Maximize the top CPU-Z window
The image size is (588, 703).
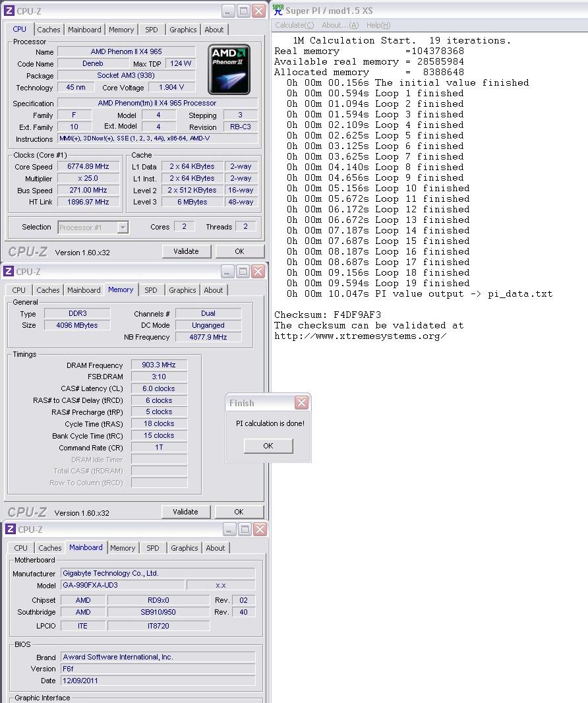pyautogui.click(x=243, y=11)
